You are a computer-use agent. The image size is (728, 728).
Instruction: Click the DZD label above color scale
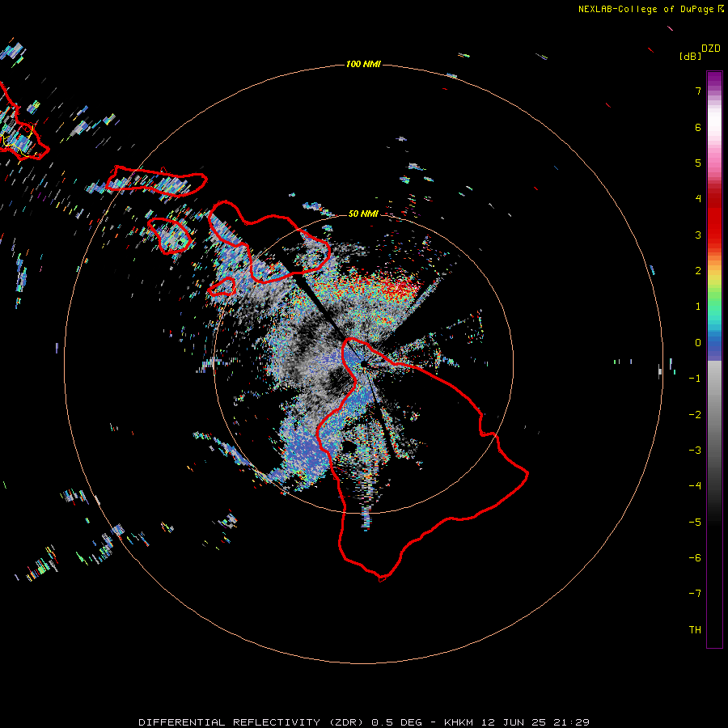point(711,49)
